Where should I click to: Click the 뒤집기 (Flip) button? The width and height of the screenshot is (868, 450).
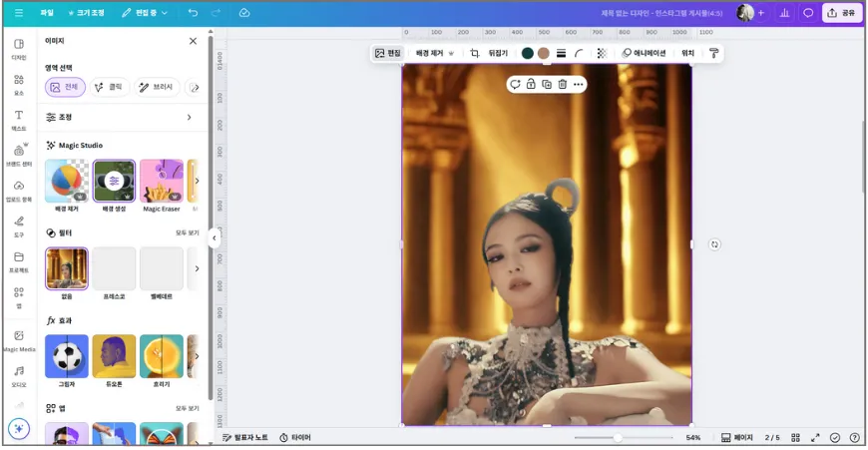(498, 53)
